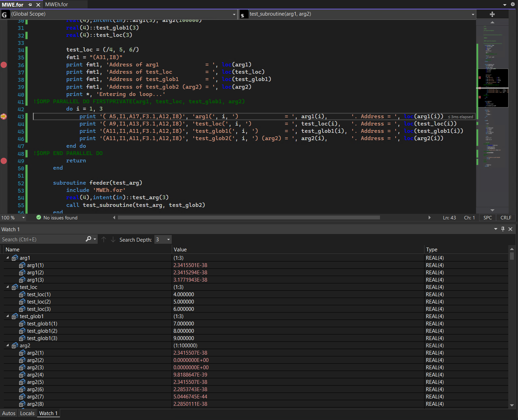Screen dimensions: 518x420
Task: Open the Global Scope dropdown
Action: tap(234, 14)
